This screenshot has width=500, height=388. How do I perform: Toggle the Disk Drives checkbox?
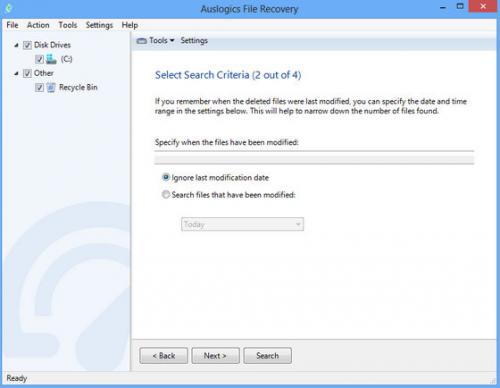point(27,45)
